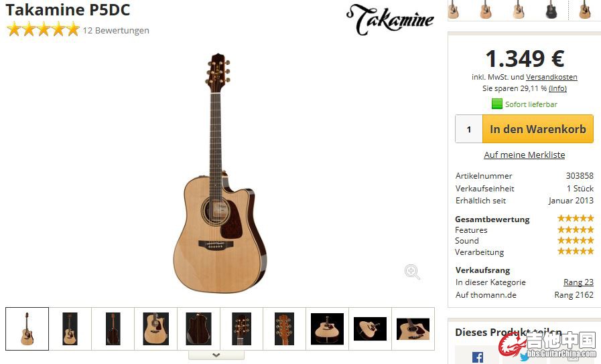Screen dimensions: 601x364
Task: Click the green Sofort lieferbar availability icon
Action: pos(496,104)
